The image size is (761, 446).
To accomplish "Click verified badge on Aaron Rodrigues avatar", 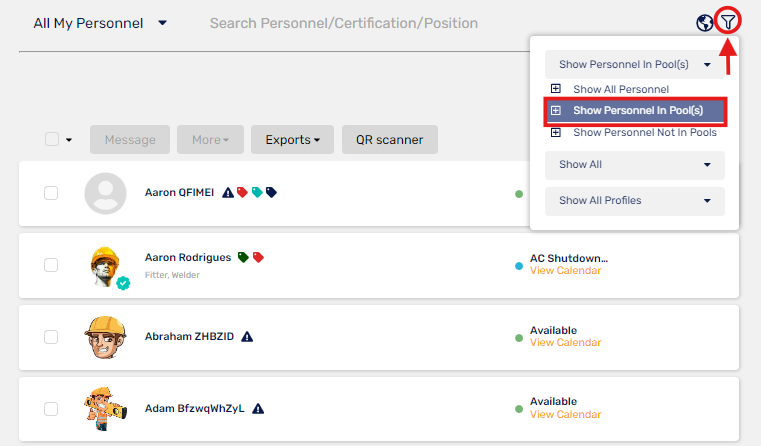I will coord(123,283).
